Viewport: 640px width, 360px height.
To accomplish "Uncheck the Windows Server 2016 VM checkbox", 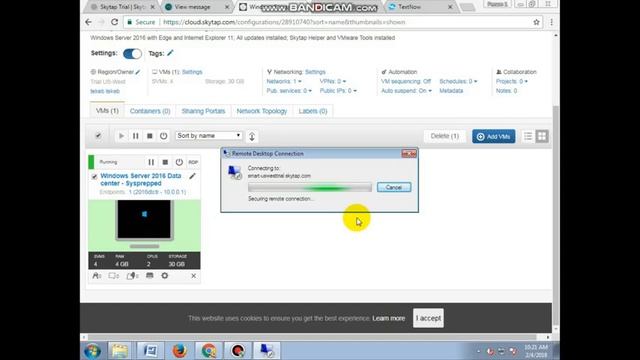I will tap(94, 177).
